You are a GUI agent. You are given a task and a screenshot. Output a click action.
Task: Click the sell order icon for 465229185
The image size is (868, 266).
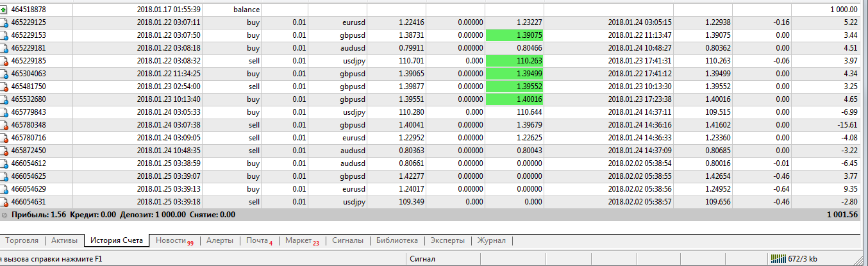pyautogui.click(x=4, y=61)
